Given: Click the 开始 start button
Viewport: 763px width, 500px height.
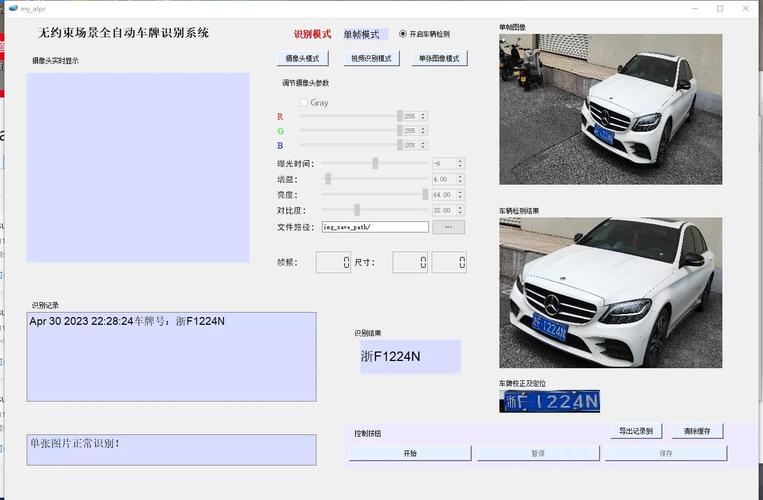Looking at the screenshot, I should (x=410, y=453).
